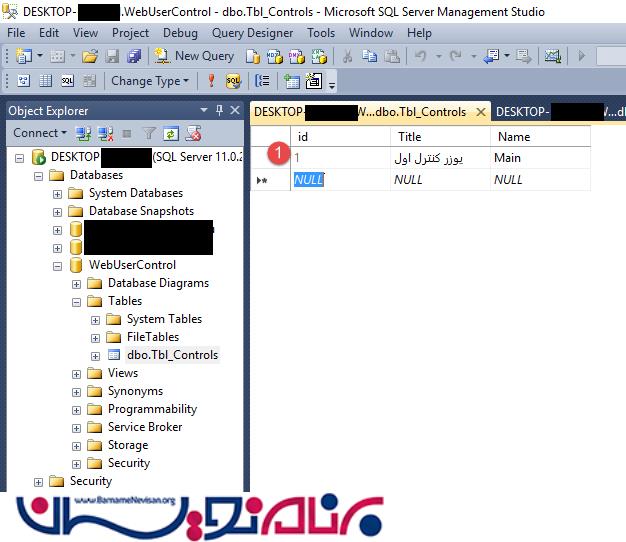Viewport: 626px width, 542px height.
Task: Click the NULL cell under Name column
Action: 508,180
